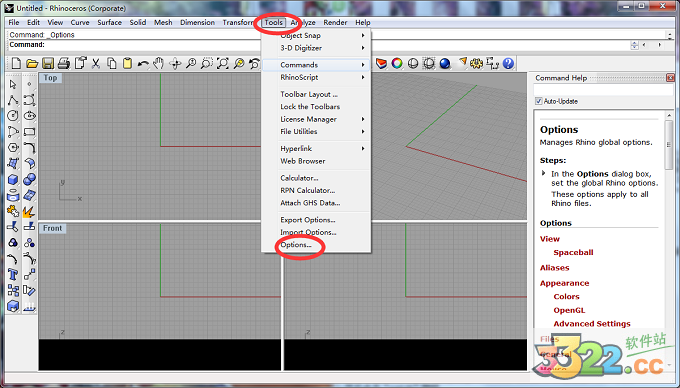The width and height of the screenshot is (680, 388).
Task: Click the Print toolbar icon
Action: coord(64,64)
